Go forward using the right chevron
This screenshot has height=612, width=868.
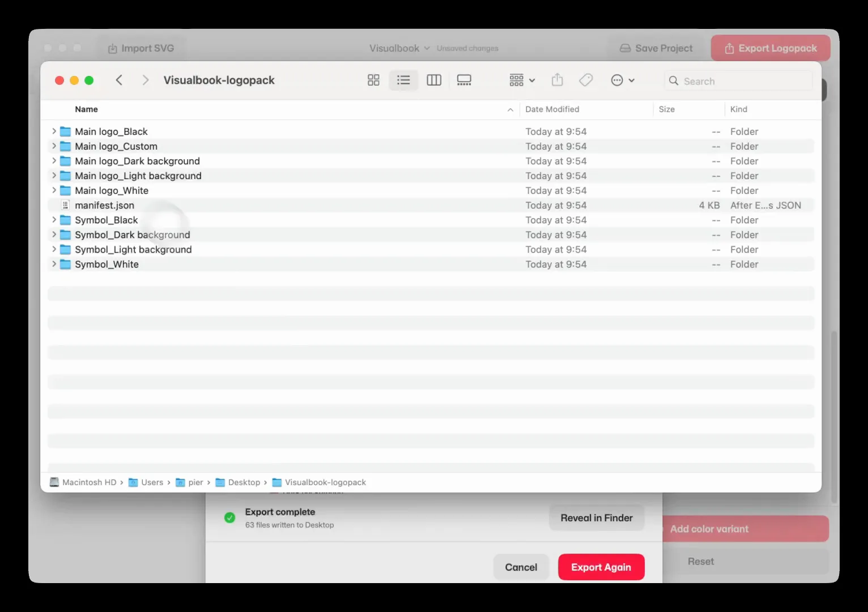point(146,80)
